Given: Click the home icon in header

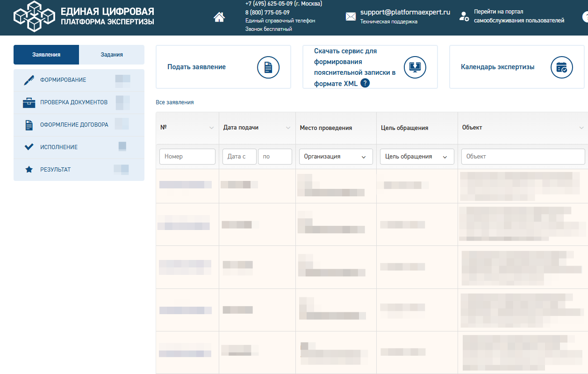Looking at the screenshot, I should 219,17.
